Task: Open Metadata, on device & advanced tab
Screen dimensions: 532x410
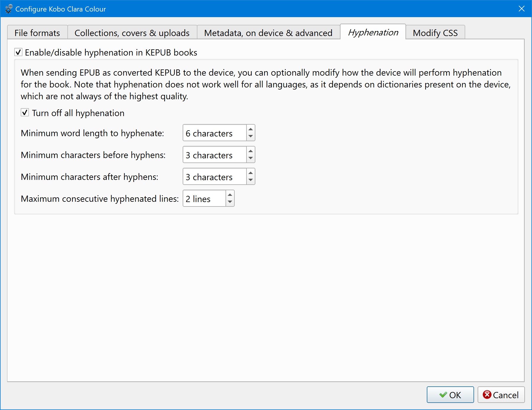Action: pos(268,32)
